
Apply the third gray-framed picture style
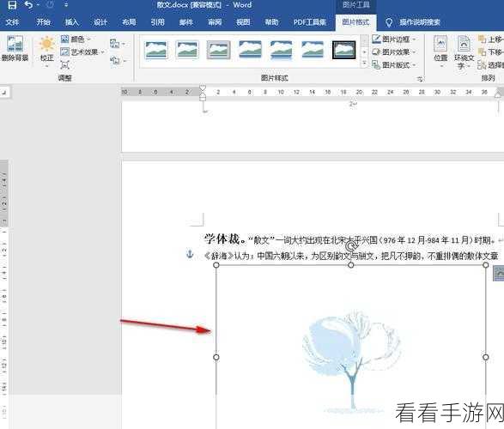pos(219,50)
